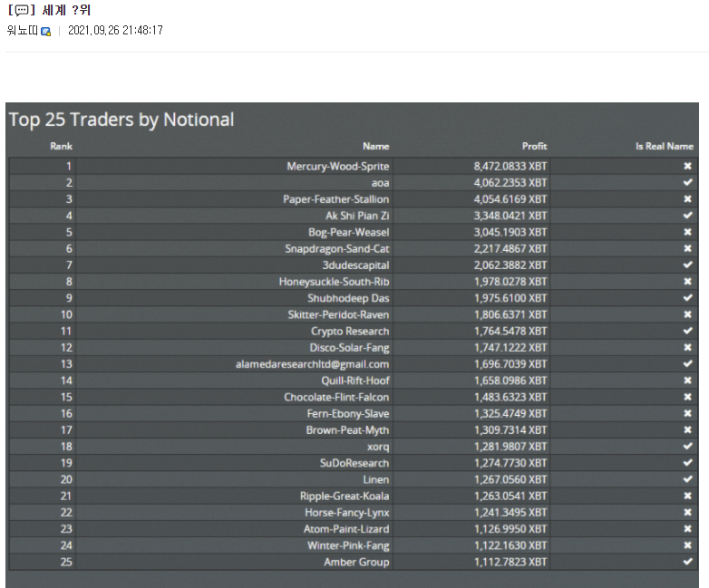Click the profit value 1,658.0986 XBT
709x588 pixels.
(510, 381)
